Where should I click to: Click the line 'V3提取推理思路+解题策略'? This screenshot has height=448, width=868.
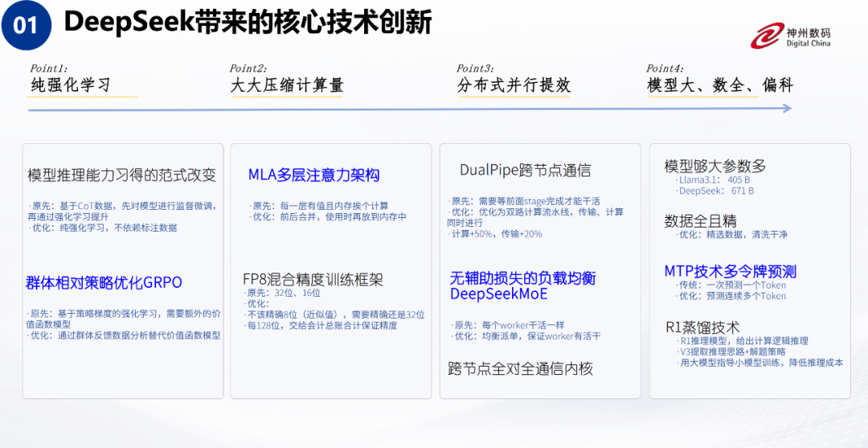(731, 351)
